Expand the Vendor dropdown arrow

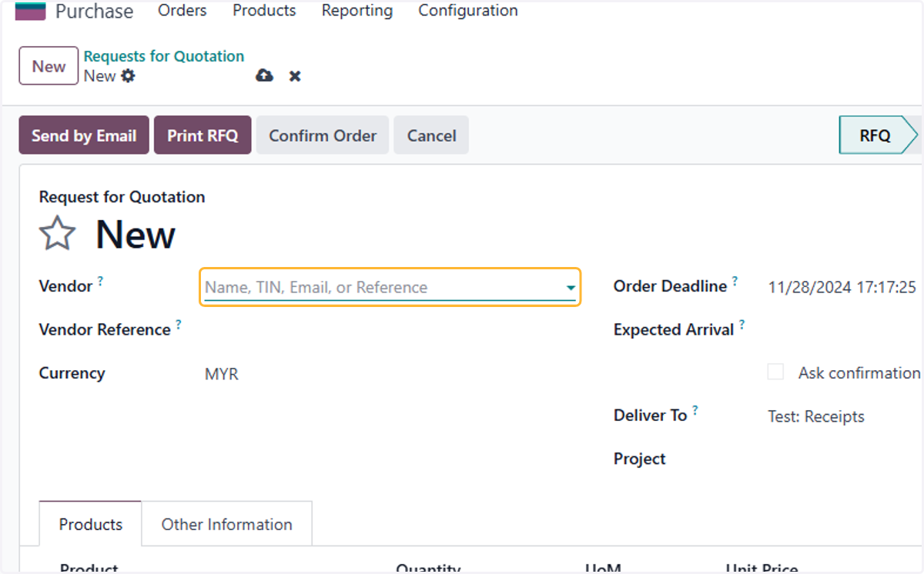(x=571, y=288)
